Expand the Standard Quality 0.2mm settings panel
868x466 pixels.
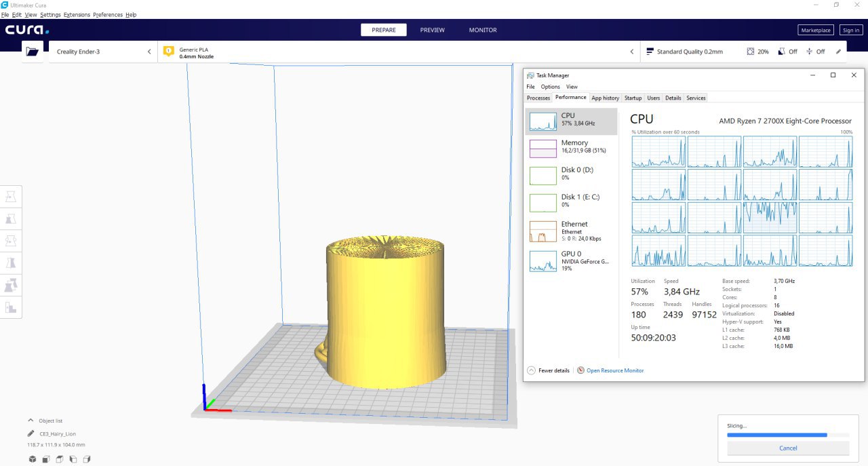tap(744, 52)
